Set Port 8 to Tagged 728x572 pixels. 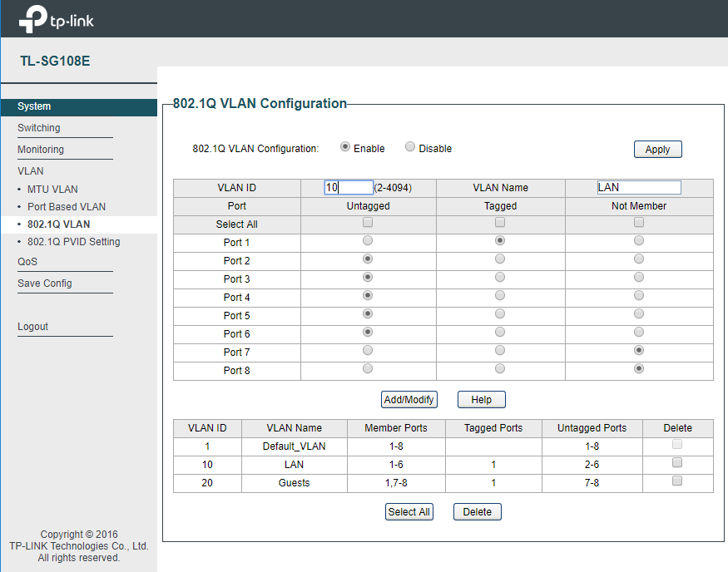click(x=500, y=369)
